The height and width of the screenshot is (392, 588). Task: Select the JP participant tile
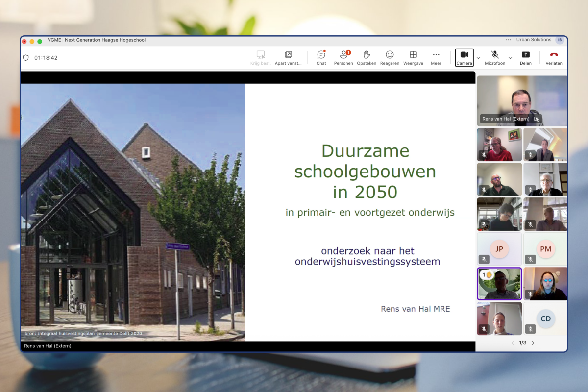pos(499,249)
